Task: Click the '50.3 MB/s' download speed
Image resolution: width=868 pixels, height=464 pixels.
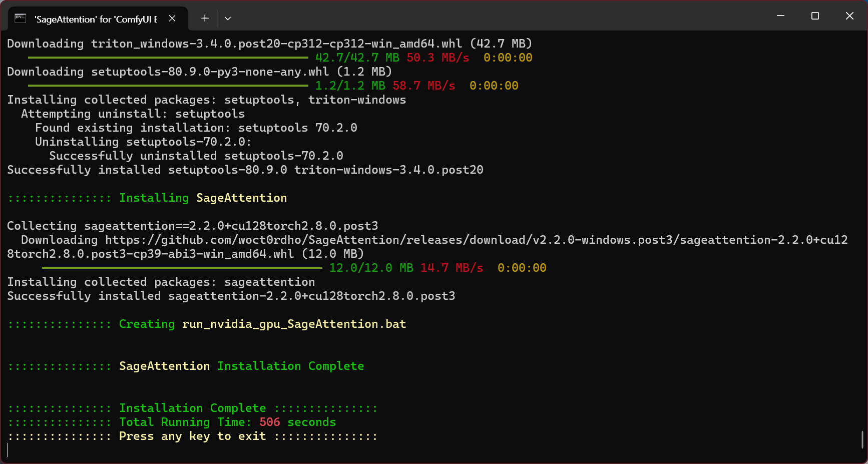Action: [438, 58]
